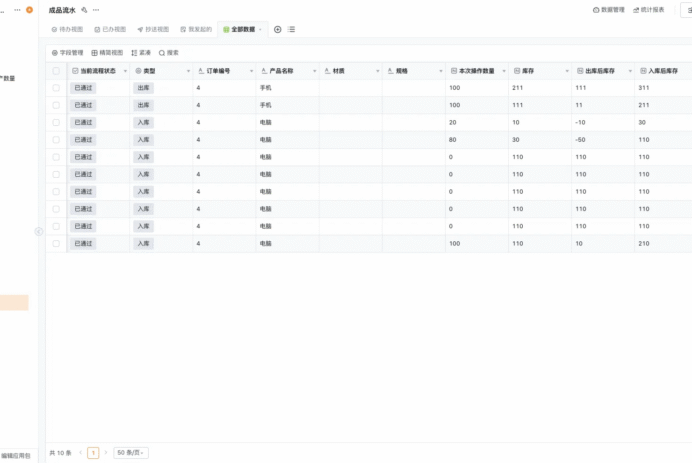The height and width of the screenshot is (463, 692).
Task: Switch to the 我发起的 tab
Action: [x=196, y=30]
